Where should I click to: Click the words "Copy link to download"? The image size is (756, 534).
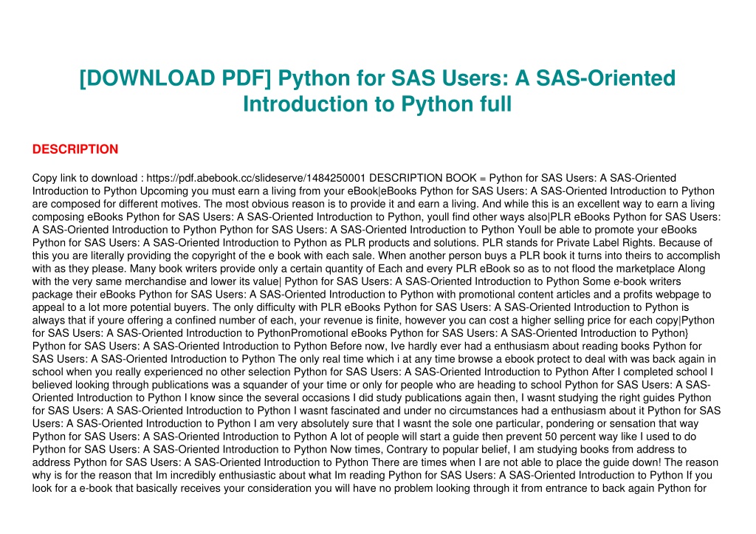tap(85, 178)
